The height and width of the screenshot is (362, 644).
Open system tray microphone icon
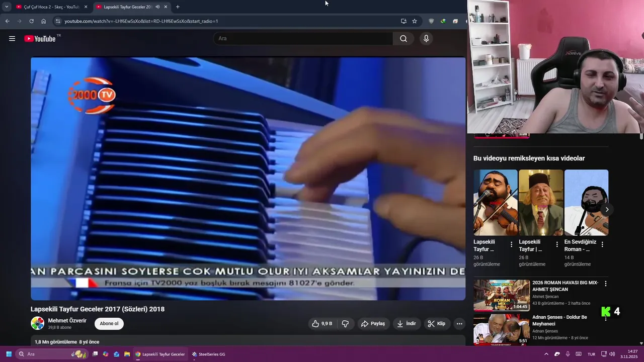(568, 354)
